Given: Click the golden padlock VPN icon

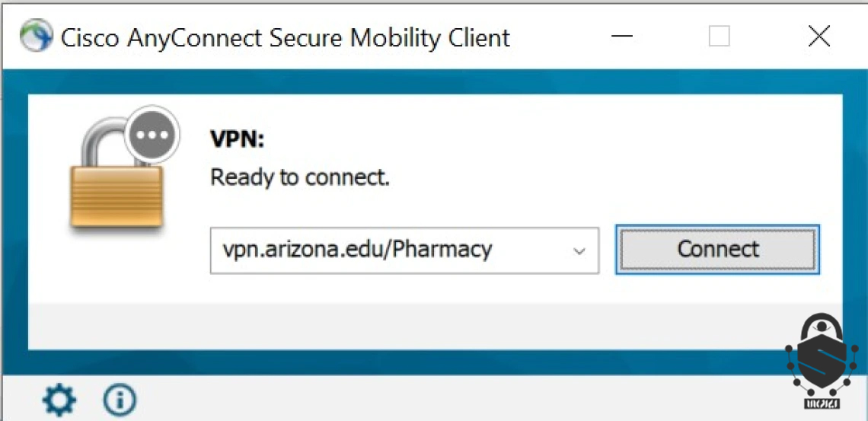Looking at the screenshot, I should [x=116, y=181].
